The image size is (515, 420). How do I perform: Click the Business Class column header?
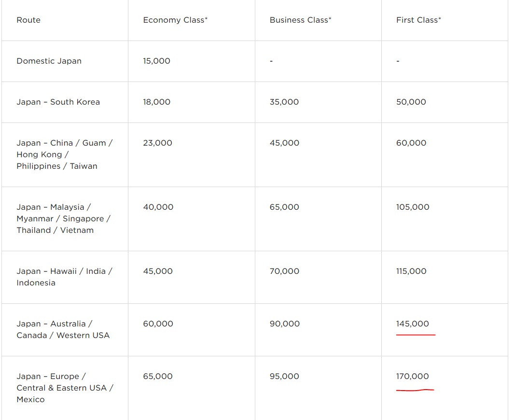300,20
